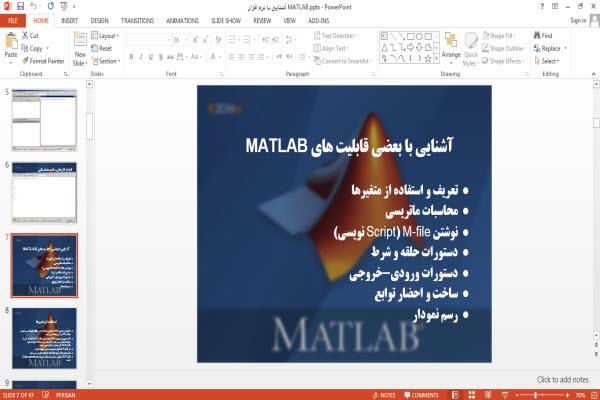Fit slide to current window icon
The width and height of the screenshot is (600, 400).
click(595, 395)
